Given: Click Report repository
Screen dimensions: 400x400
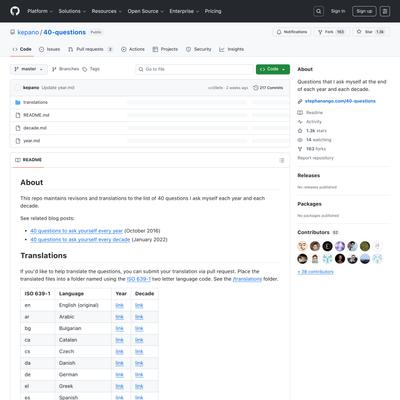Looking at the screenshot, I should (x=315, y=158).
